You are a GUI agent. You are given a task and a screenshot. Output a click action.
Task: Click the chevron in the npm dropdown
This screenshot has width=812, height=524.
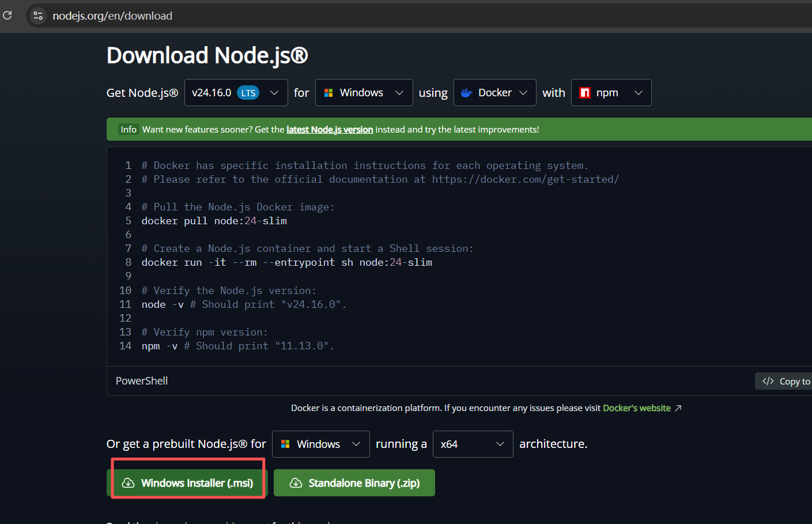(638, 93)
